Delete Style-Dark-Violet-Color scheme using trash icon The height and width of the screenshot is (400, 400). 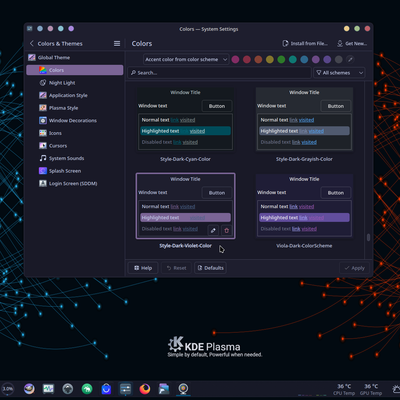(227, 230)
